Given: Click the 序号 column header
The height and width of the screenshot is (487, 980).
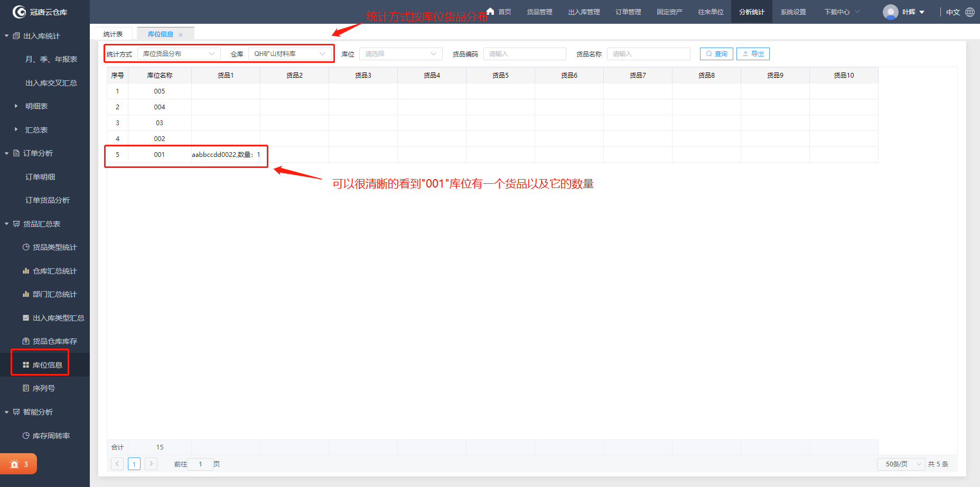Looking at the screenshot, I should (x=117, y=75).
